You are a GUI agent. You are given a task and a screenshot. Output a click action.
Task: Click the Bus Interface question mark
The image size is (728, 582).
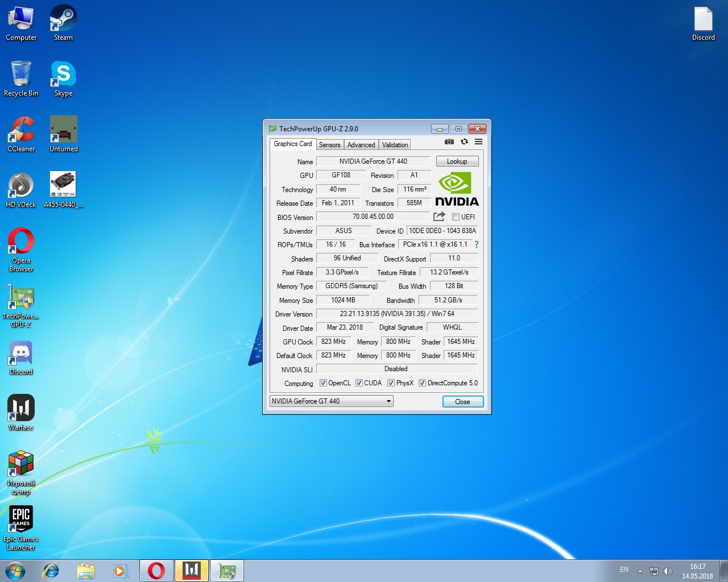pos(477,244)
